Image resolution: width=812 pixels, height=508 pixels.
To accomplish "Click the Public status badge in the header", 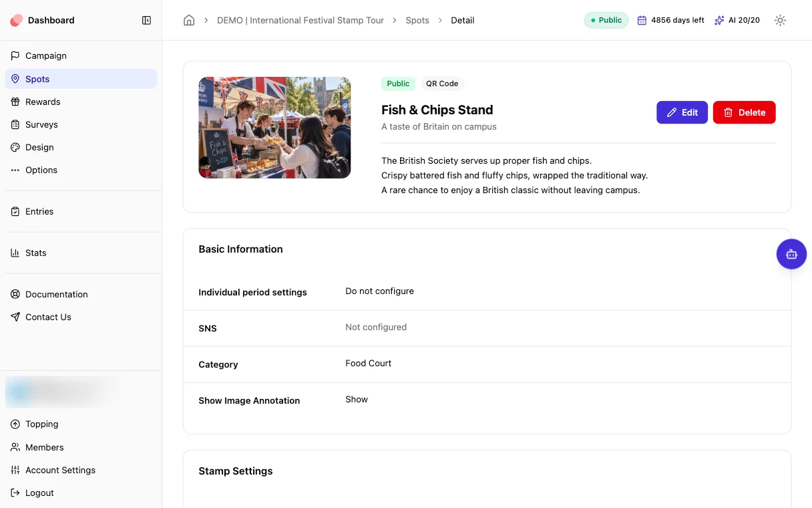I will tap(606, 20).
